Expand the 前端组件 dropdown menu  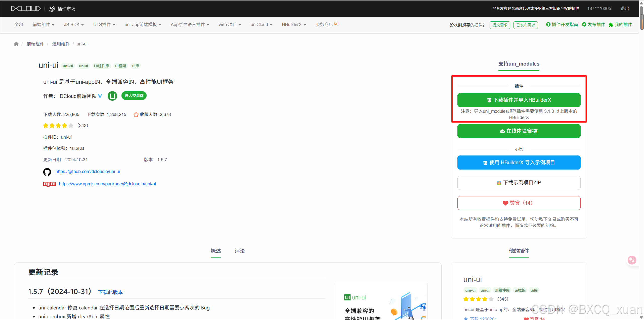pyautogui.click(x=44, y=25)
